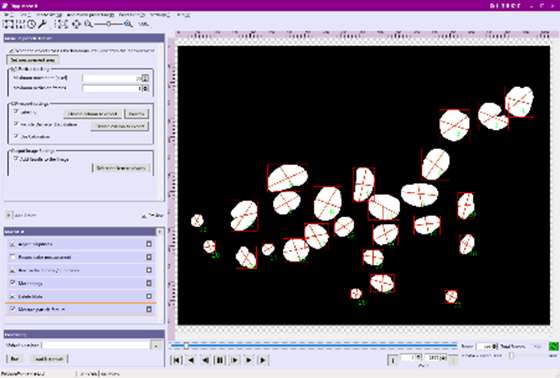Toggle the Measure particle feature module checkbox

tap(13, 309)
